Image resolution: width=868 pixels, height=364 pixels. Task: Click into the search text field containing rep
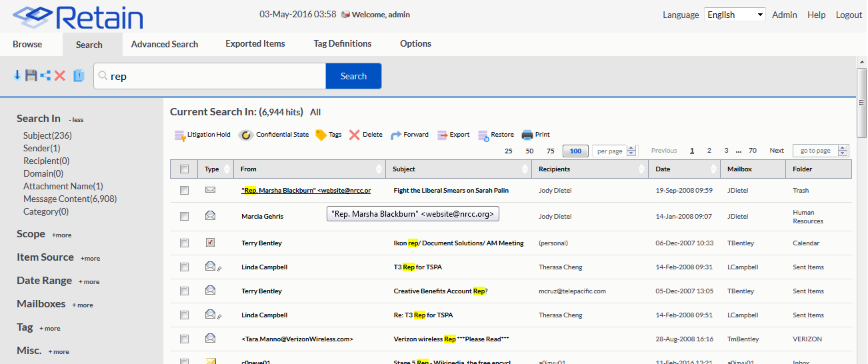coord(213,76)
